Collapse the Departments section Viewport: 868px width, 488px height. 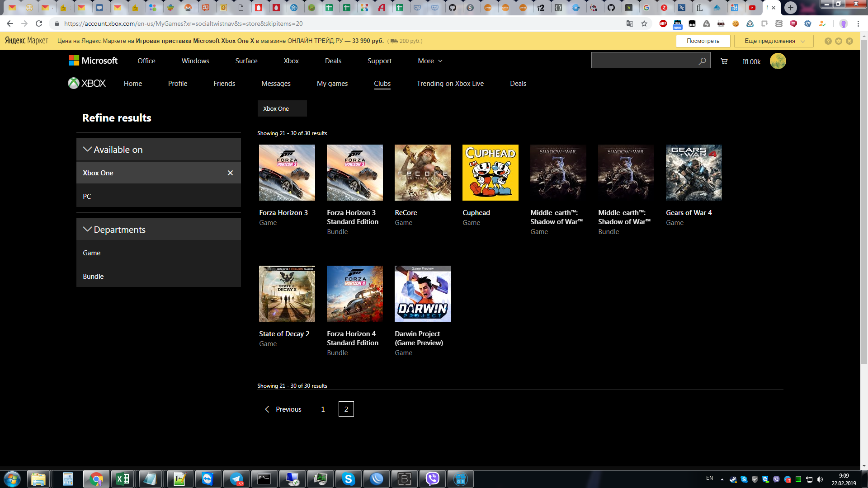pyautogui.click(x=159, y=230)
